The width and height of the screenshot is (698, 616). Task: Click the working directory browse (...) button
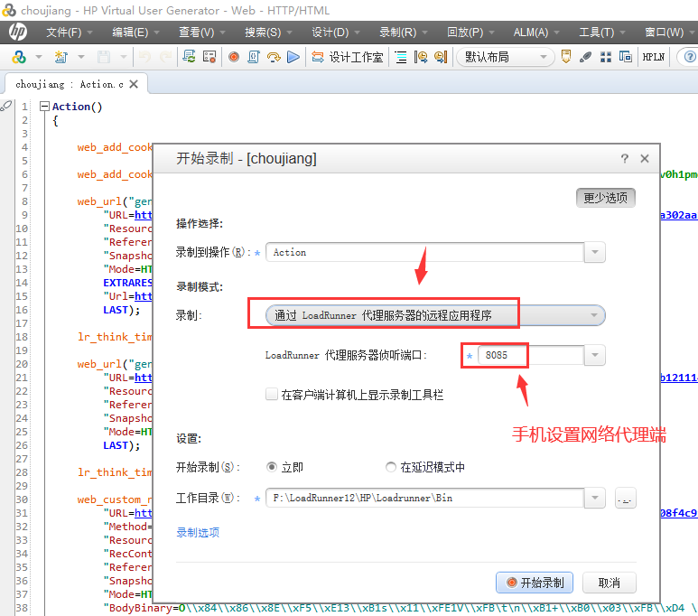pyautogui.click(x=625, y=498)
